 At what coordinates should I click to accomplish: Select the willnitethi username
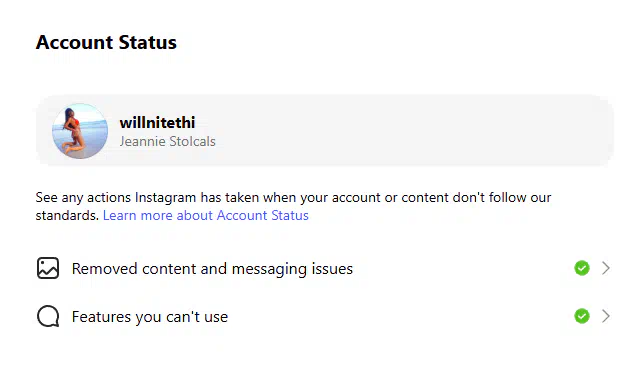pyautogui.click(x=157, y=122)
